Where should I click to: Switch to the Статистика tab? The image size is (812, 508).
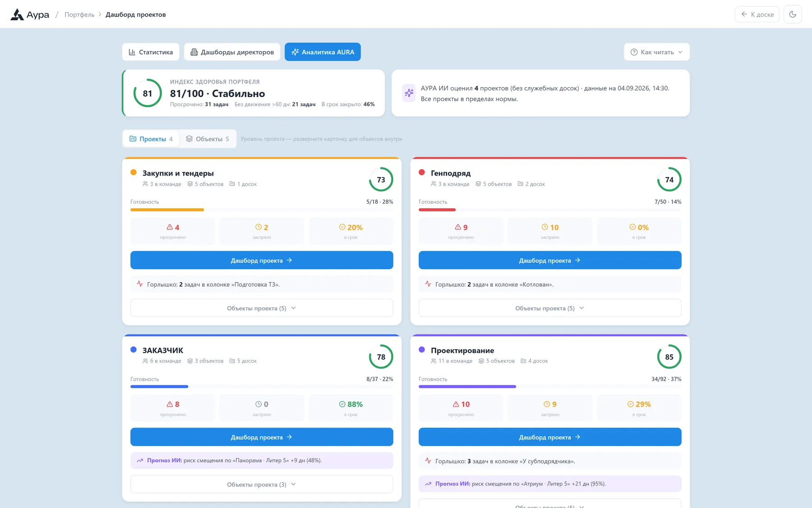pyautogui.click(x=151, y=52)
